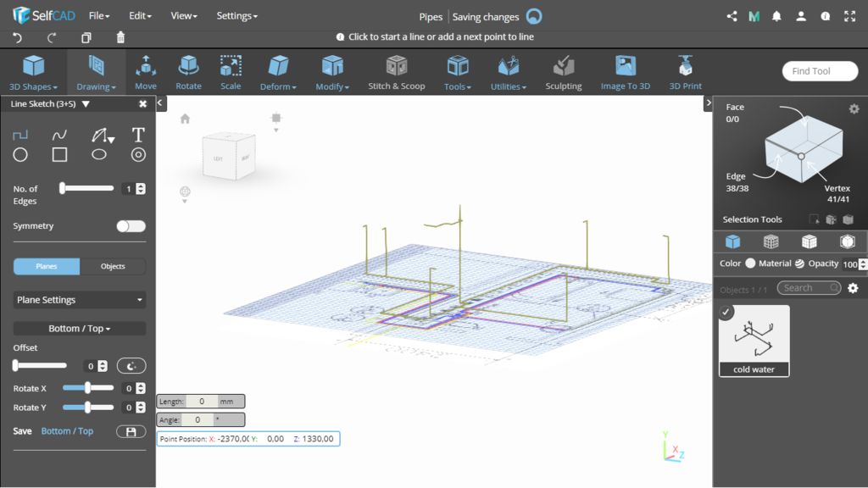Expand the Plane Settings dropdown
Screen dimensions: 868x488
80,300
